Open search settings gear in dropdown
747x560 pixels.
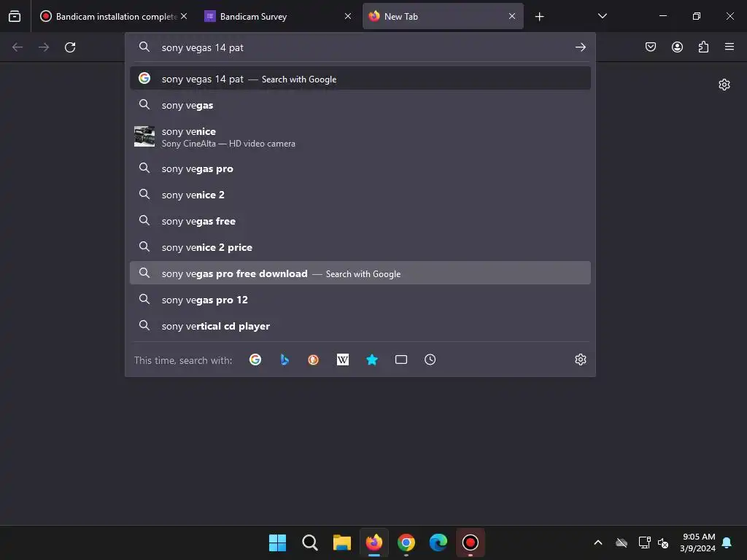click(x=580, y=359)
